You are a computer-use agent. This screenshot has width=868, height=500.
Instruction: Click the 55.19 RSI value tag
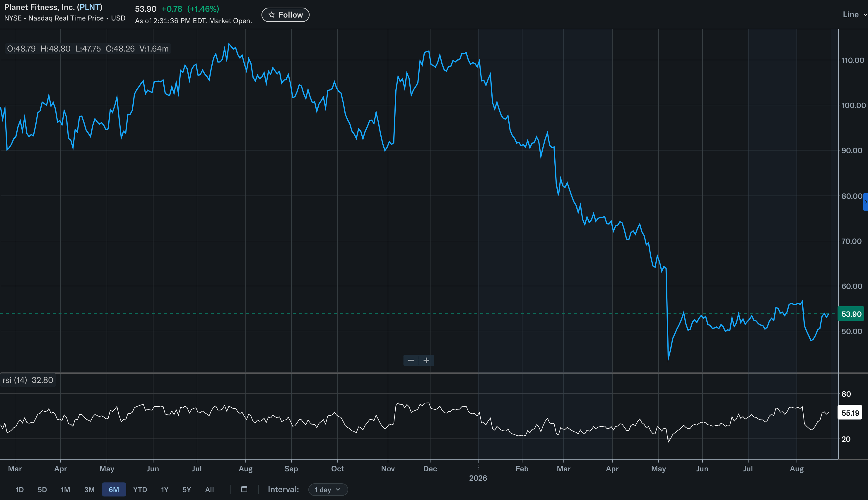[x=850, y=413]
